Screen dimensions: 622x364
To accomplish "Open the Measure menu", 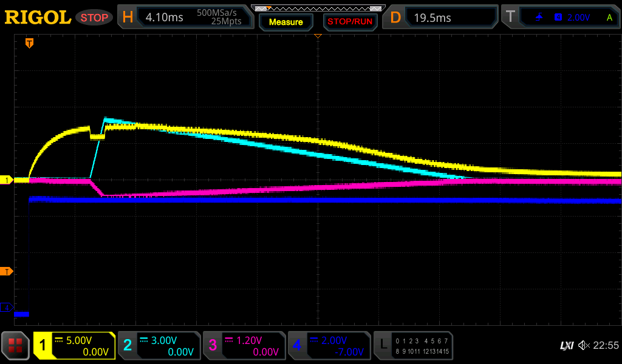I will (x=285, y=22).
